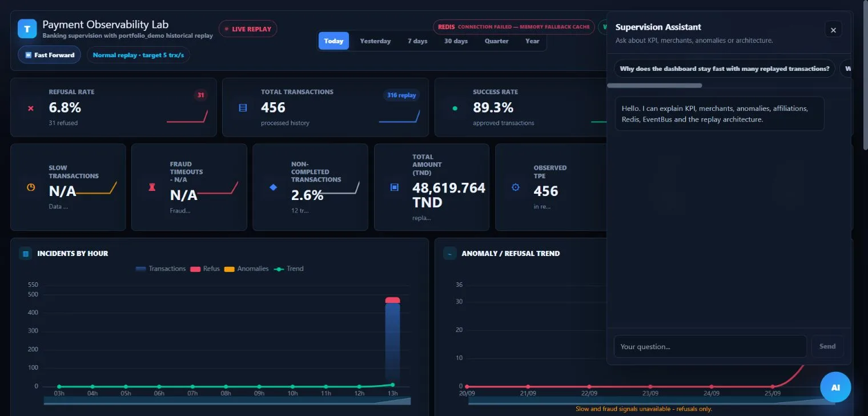
Task: Click the suggestions horizontal scrollbar in assistant
Action: coord(654,86)
